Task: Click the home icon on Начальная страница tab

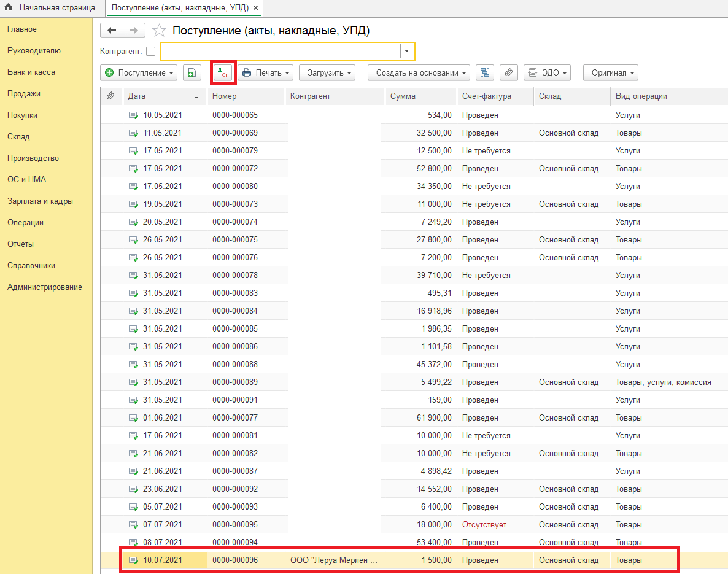Action: click(9, 8)
